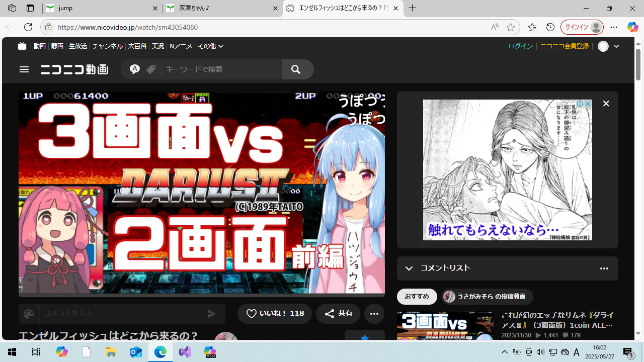Open the 大百科 menu item
The width and height of the screenshot is (644, 362).
137,46
